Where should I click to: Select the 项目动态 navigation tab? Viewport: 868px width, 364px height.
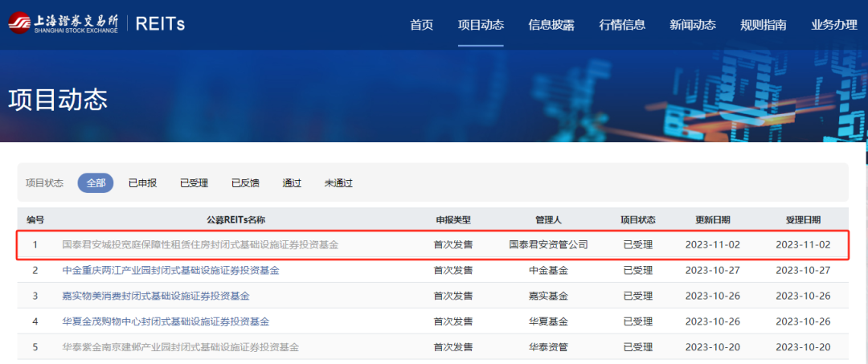pyautogui.click(x=481, y=25)
